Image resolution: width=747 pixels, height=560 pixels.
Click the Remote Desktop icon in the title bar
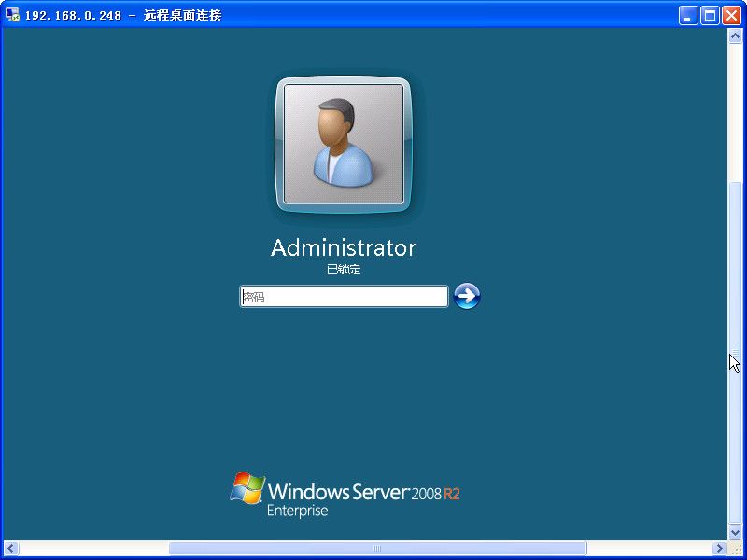(11, 14)
